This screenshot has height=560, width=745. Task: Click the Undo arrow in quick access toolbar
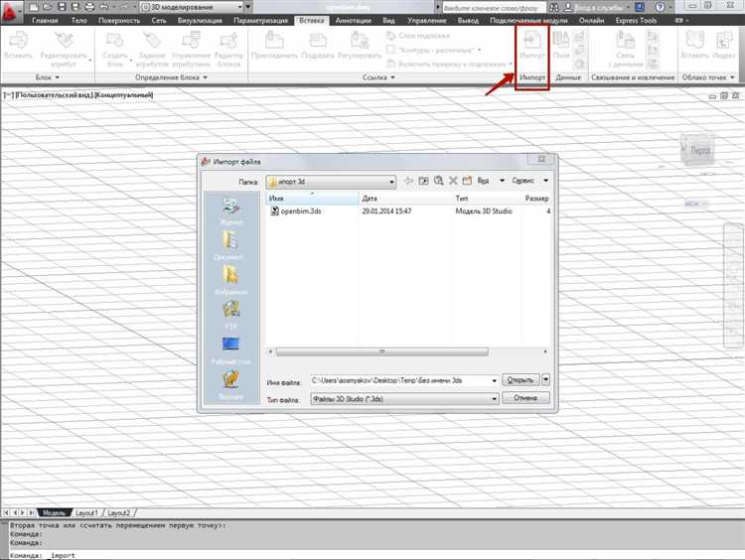(x=104, y=7)
